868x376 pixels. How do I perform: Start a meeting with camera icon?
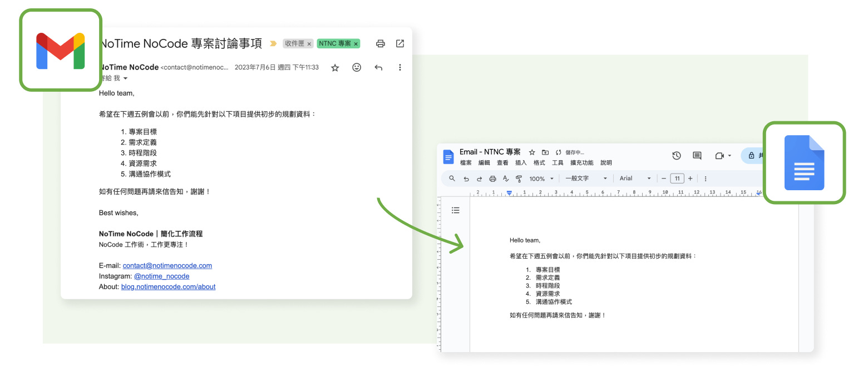pos(719,156)
